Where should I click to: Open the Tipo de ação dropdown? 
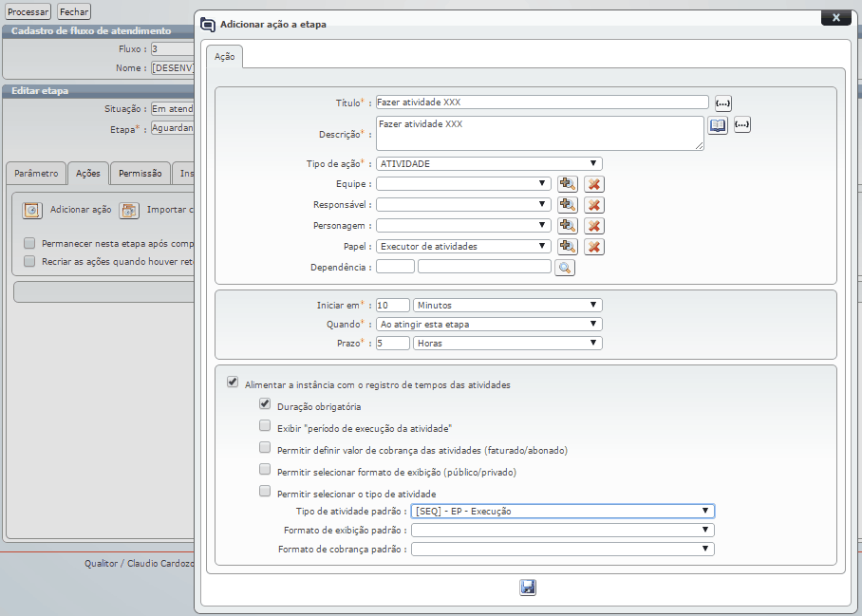coord(489,164)
